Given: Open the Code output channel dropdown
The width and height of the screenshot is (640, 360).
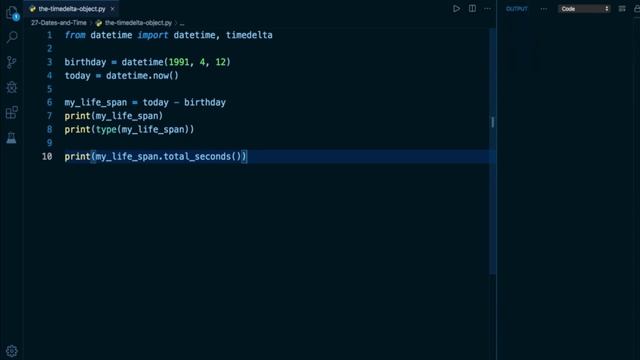Looking at the screenshot, I should [x=584, y=9].
